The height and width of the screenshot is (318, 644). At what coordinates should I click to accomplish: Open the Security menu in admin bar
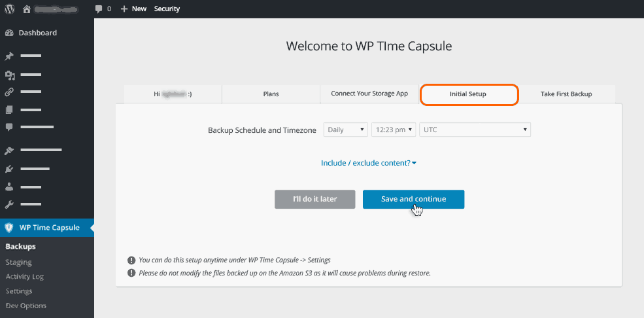167,9
